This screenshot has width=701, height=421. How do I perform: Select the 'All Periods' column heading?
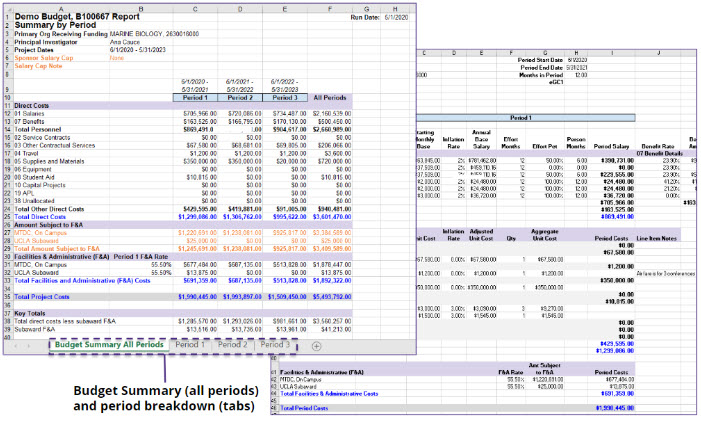click(x=330, y=97)
